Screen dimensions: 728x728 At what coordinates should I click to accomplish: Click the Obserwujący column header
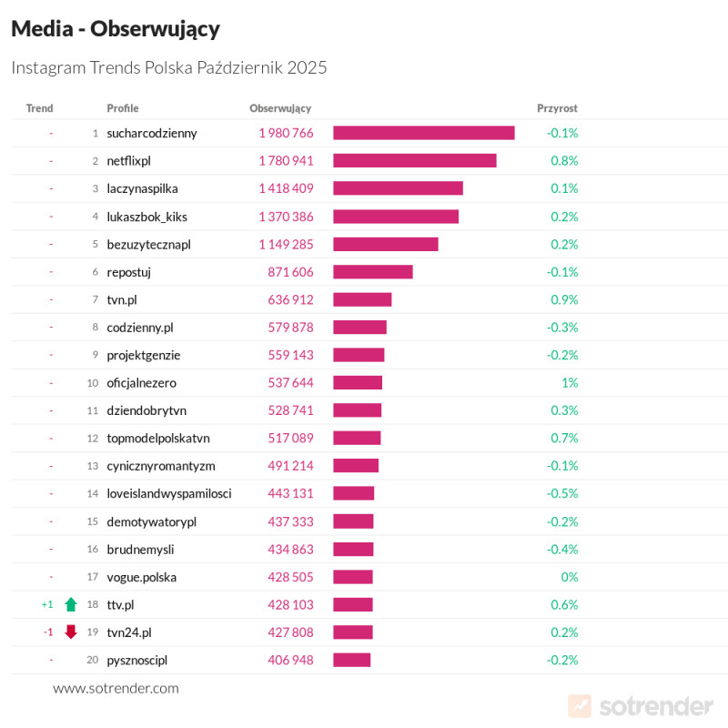coord(280,108)
